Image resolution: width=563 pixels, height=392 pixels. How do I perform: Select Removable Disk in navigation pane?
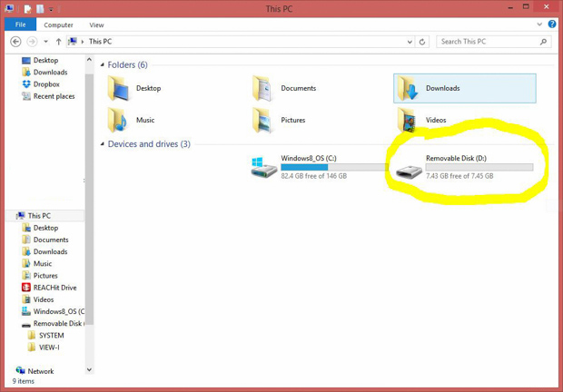tap(54, 324)
